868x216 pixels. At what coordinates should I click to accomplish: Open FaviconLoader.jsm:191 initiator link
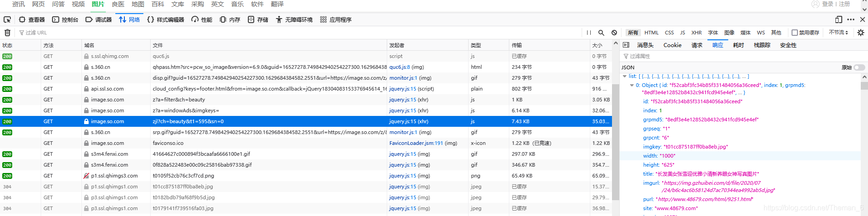(416, 143)
